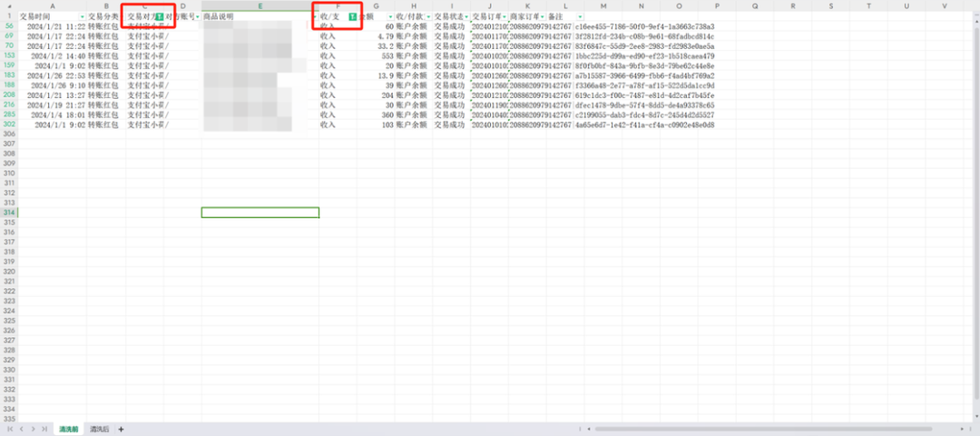The width and height of the screenshot is (980, 436).
Task: Select remark cell starting with dfec1478
Action: coord(643,105)
